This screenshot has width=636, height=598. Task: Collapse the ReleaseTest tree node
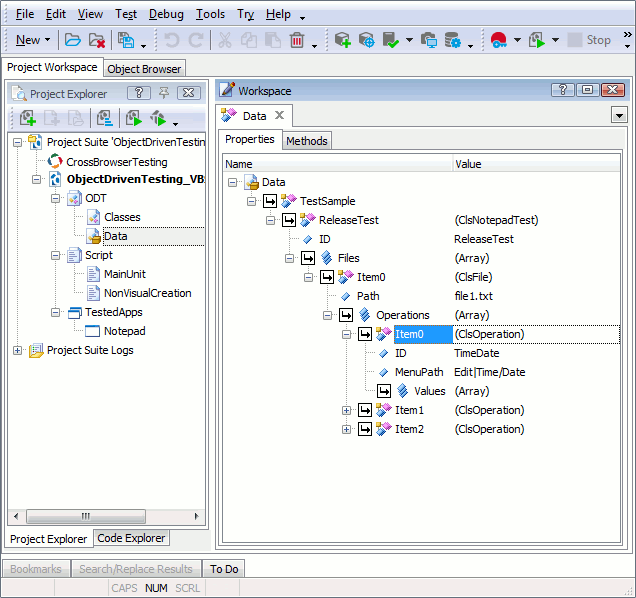271,220
